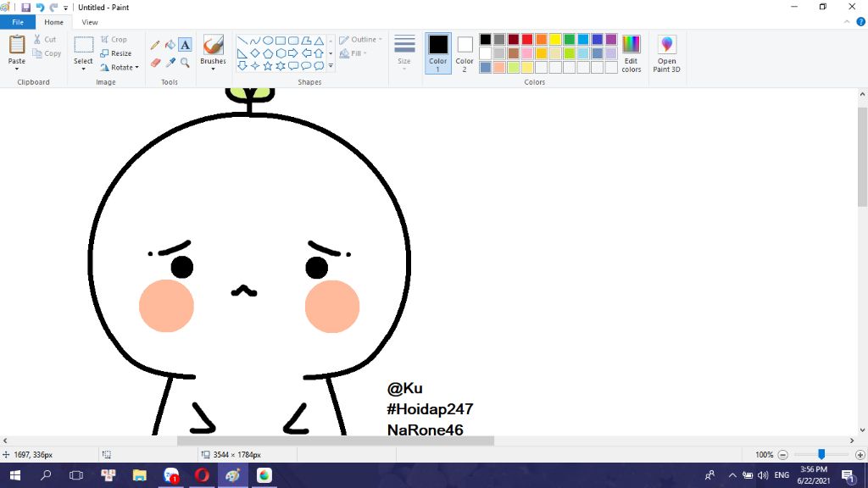
Task: Select the Text tool
Action: (185, 45)
